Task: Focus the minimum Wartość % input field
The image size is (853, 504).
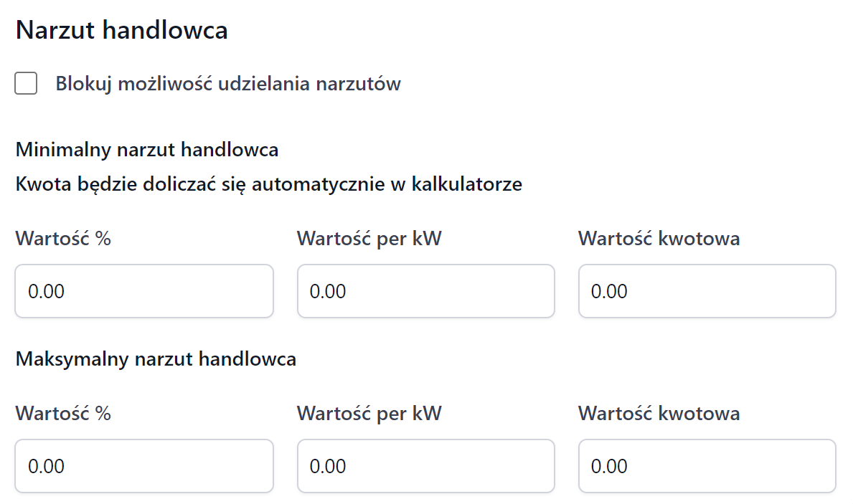Action: point(143,291)
